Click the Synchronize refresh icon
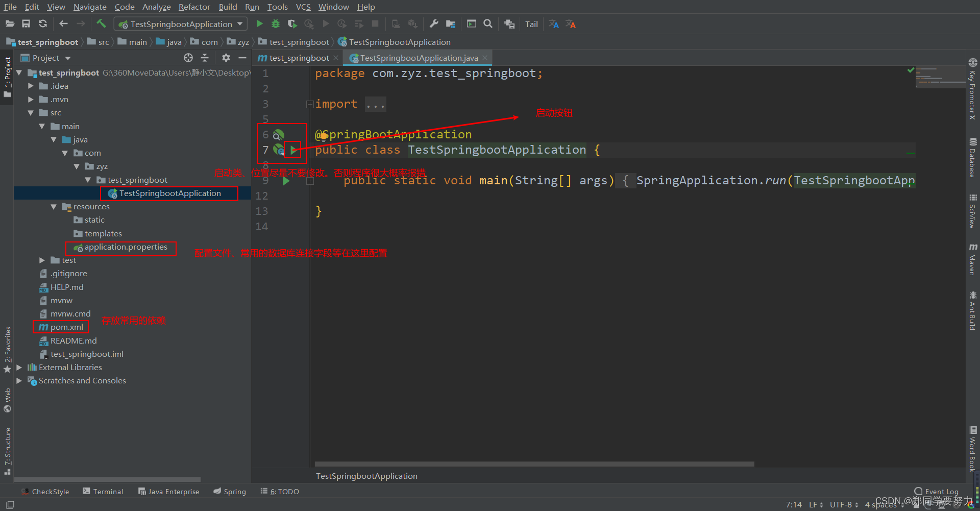980x511 pixels. [43, 24]
